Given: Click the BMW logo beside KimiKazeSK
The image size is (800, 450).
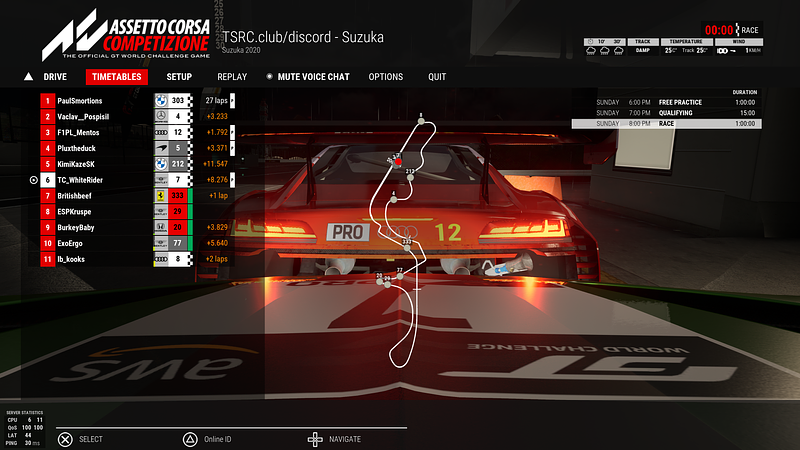Looking at the screenshot, I should coord(161,164).
